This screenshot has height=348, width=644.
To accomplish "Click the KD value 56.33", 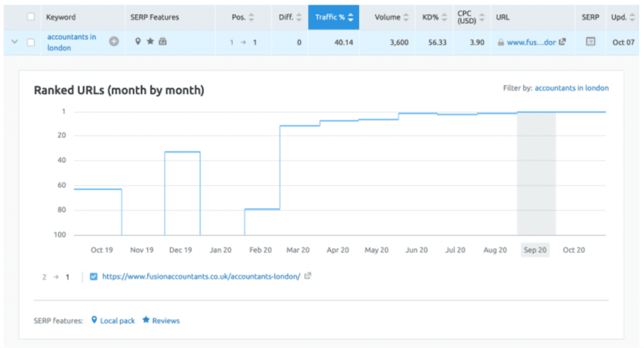I will (437, 42).
